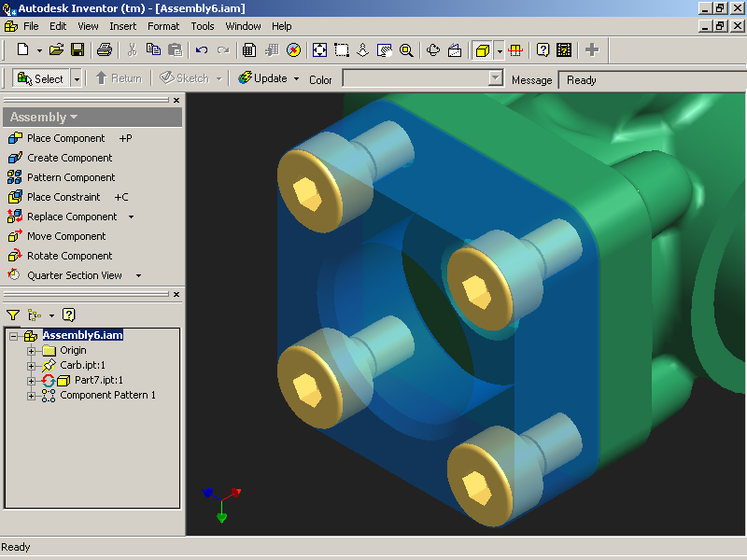This screenshot has width=747, height=560.
Task: Choose the Pattern Component tool
Action: tap(70, 177)
